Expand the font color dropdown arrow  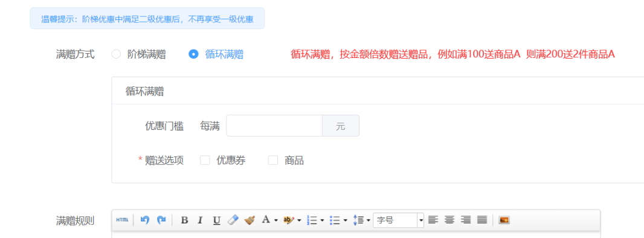276,220
